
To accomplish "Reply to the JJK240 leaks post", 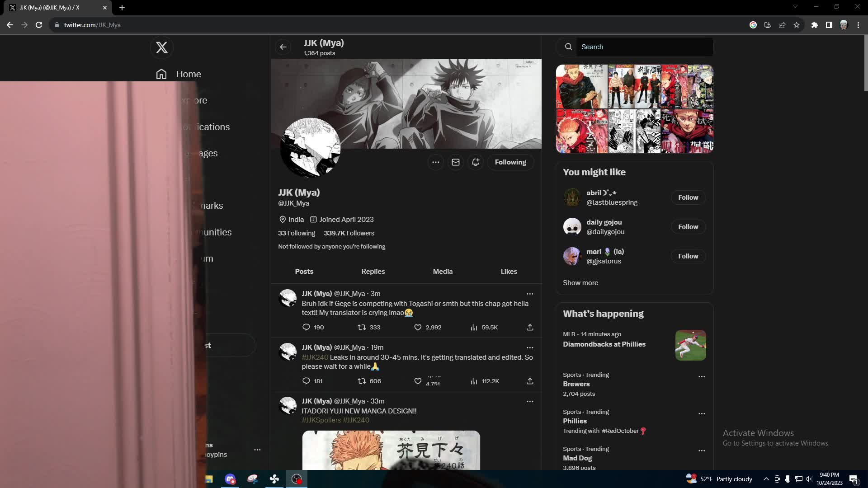I will click(x=312, y=381).
